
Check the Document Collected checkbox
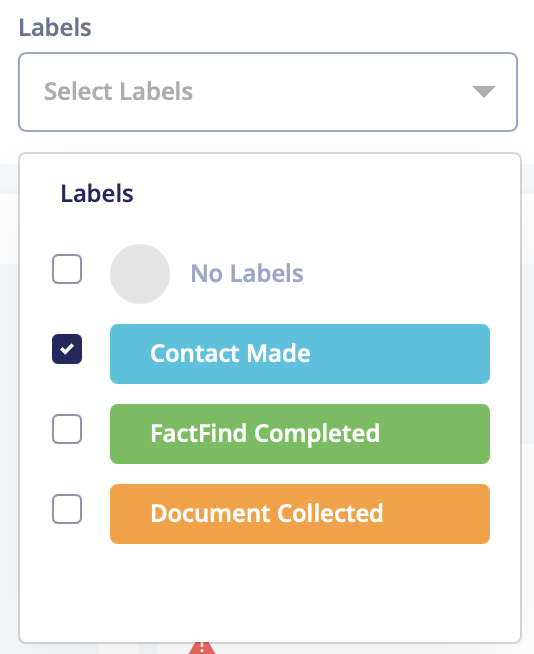click(67, 509)
